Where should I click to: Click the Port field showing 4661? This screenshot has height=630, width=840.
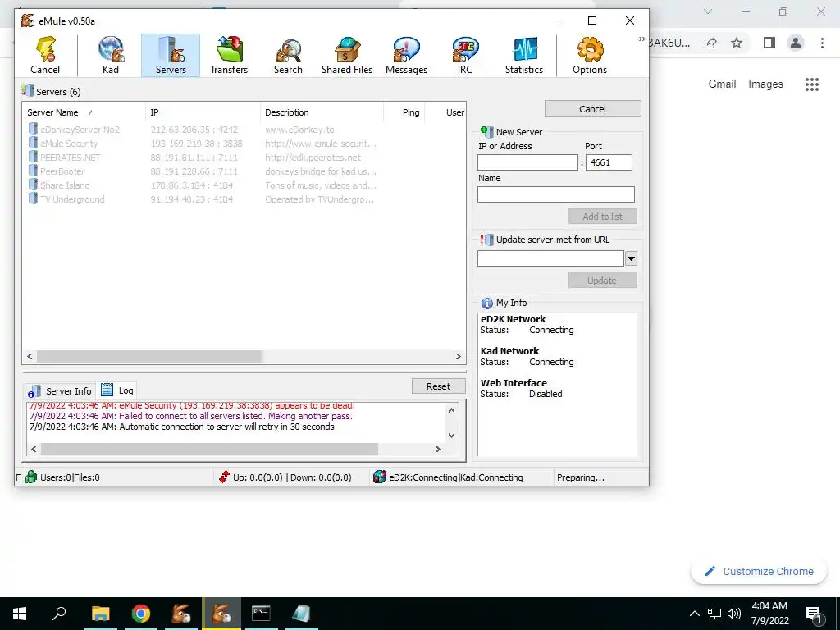(609, 162)
